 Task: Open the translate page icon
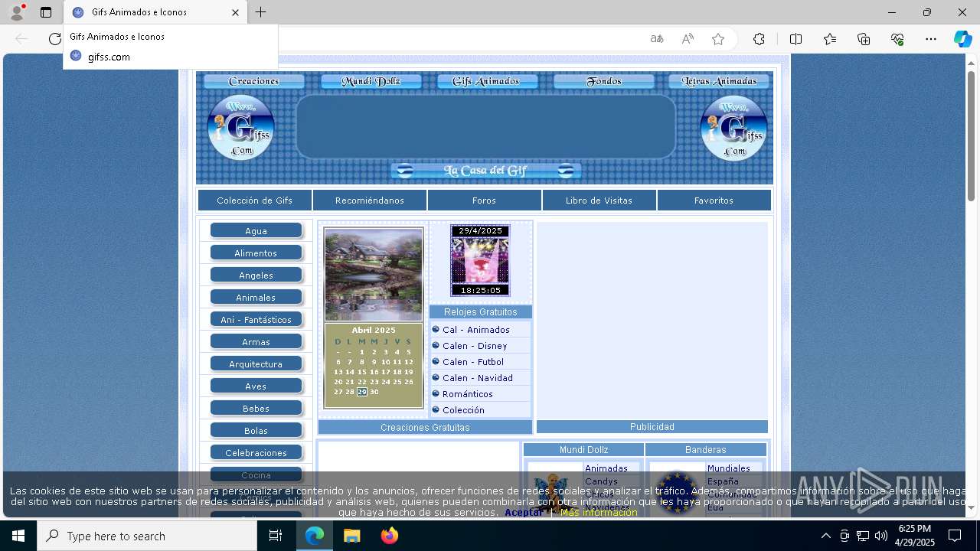click(x=657, y=39)
